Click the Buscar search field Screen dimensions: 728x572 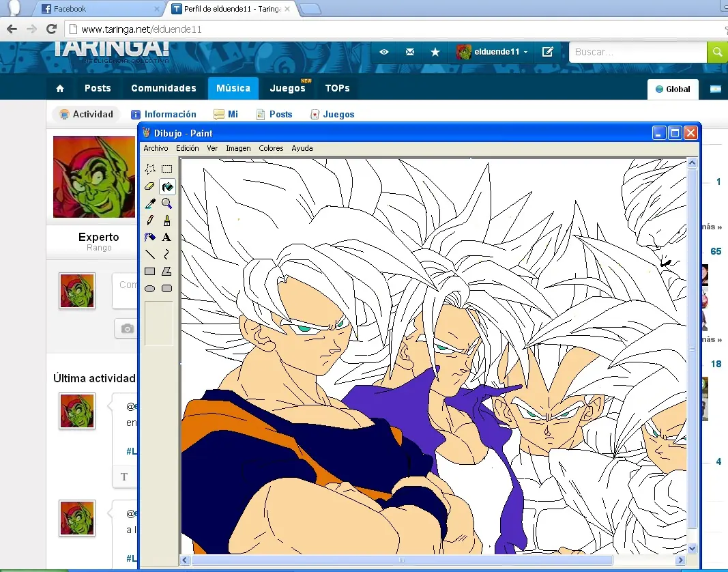[638, 52]
